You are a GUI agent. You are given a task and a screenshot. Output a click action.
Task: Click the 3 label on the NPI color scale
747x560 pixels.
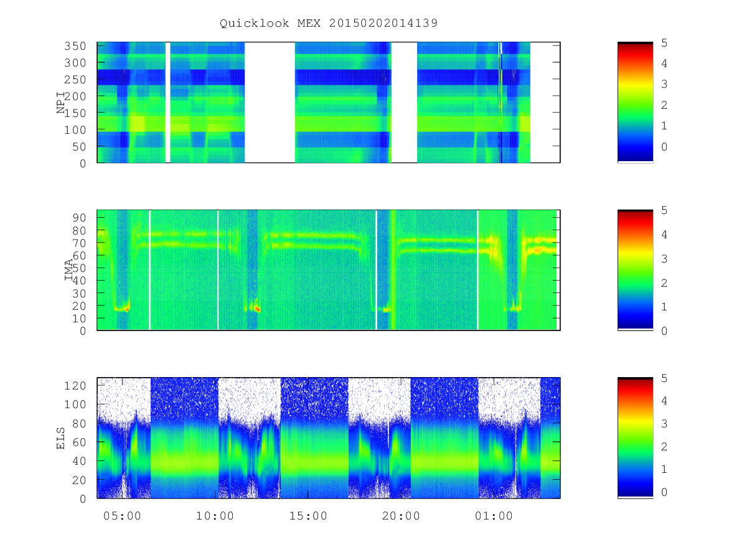pos(664,84)
